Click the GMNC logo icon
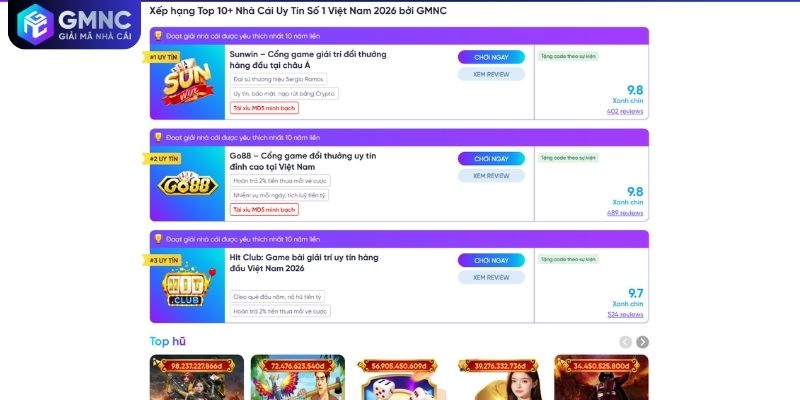The width and height of the screenshot is (800, 400). pyautogui.click(x=35, y=23)
